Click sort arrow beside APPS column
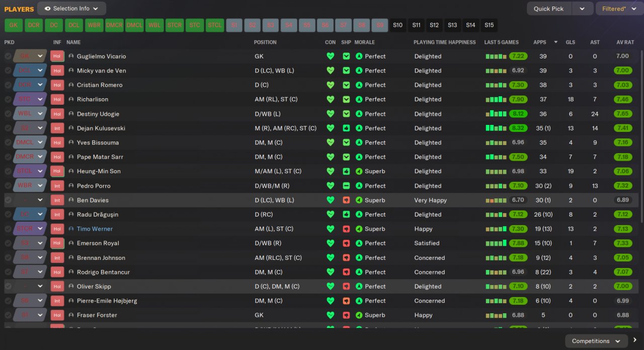The image size is (644, 350). 555,42
